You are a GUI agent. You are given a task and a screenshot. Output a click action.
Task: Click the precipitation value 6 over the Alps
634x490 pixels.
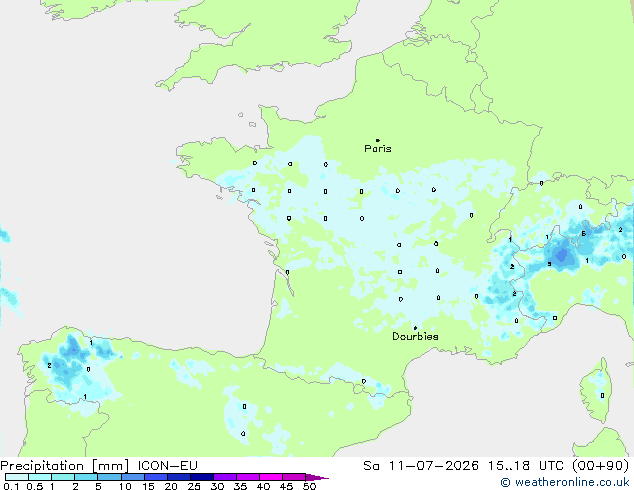[x=583, y=233]
